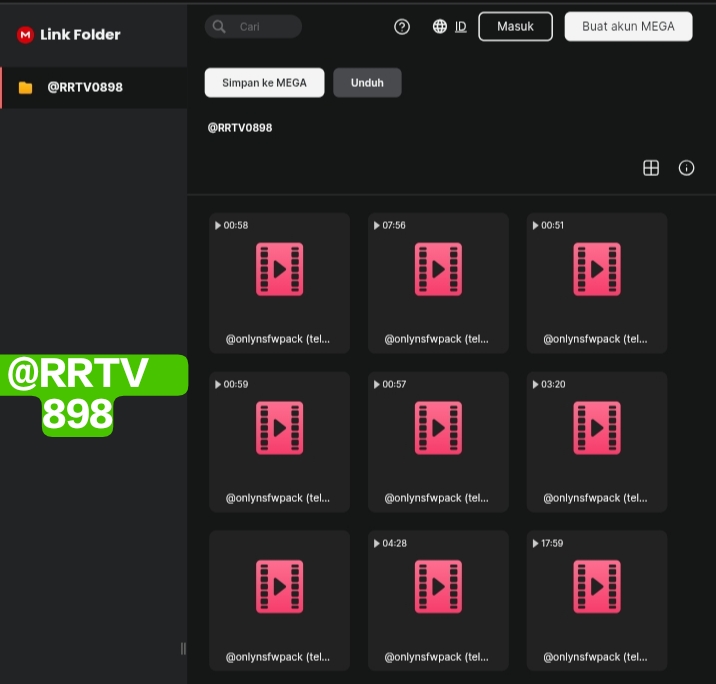The image size is (716, 684).
Task: Click the Masuk login button
Action: click(516, 26)
